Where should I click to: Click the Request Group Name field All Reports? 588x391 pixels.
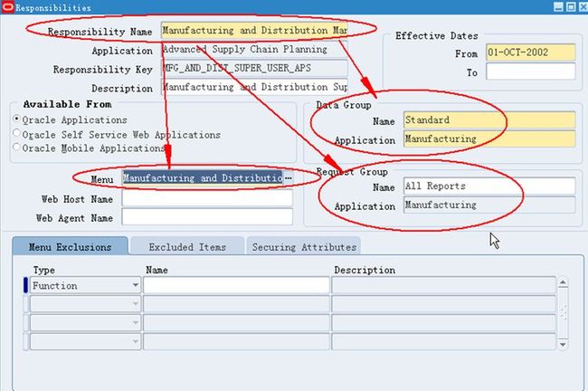489,186
